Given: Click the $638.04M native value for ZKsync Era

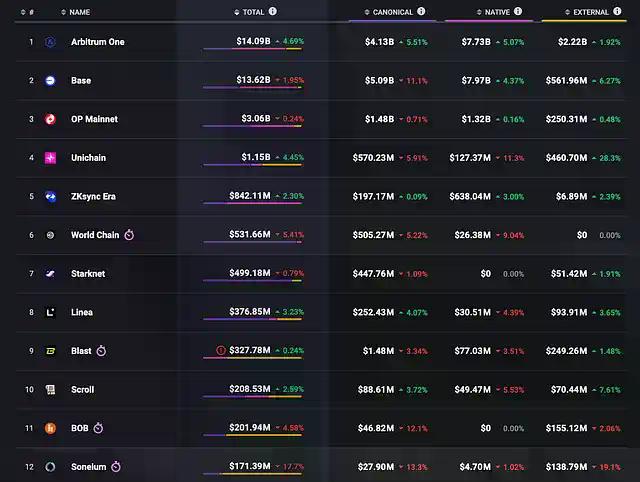Looking at the screenshot, I should point(470,197).
